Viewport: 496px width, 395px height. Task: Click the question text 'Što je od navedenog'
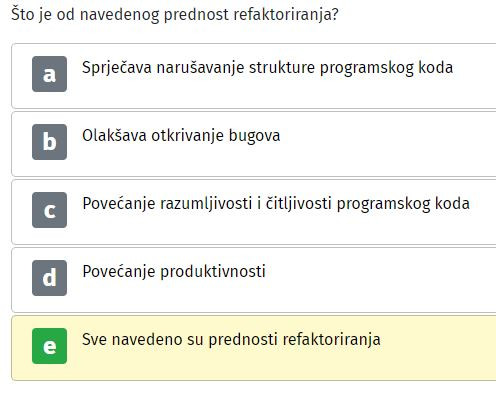85,15
